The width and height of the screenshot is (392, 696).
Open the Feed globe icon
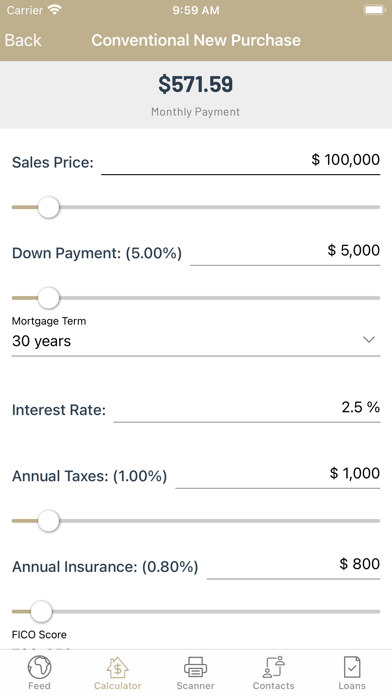tap(39, 667)
